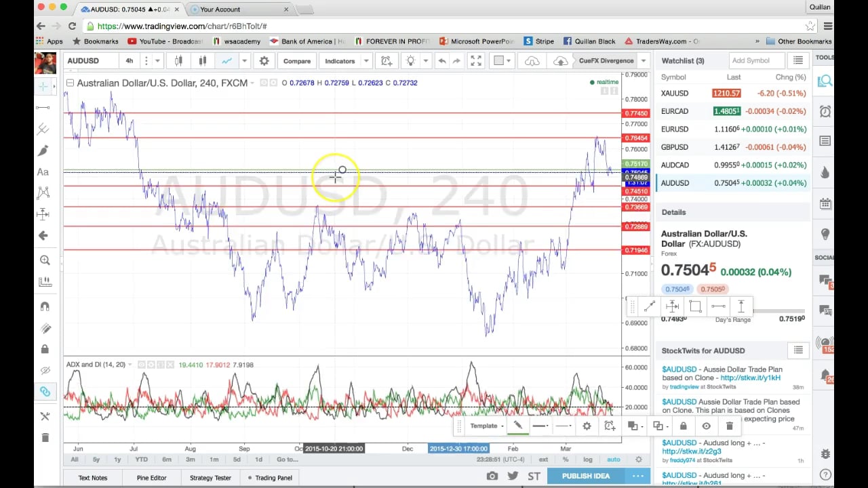Viewport: 868px width, 488px height.
Task: Select the measure ruler tool
Action: [45, 281]
